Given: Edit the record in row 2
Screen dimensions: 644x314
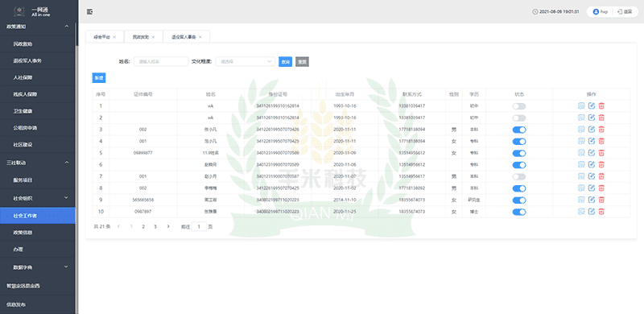Looking at the screenshot, I should pyautogui.click(x=592, y=118).
